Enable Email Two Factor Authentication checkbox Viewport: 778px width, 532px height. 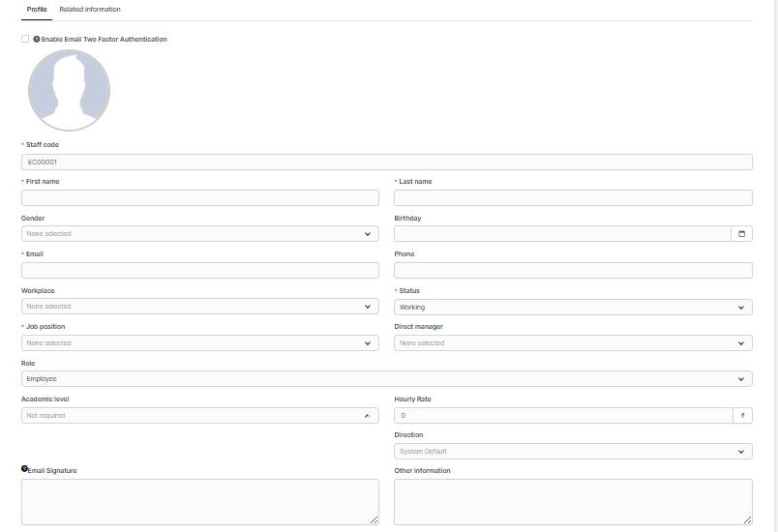[x=25, y=40]
